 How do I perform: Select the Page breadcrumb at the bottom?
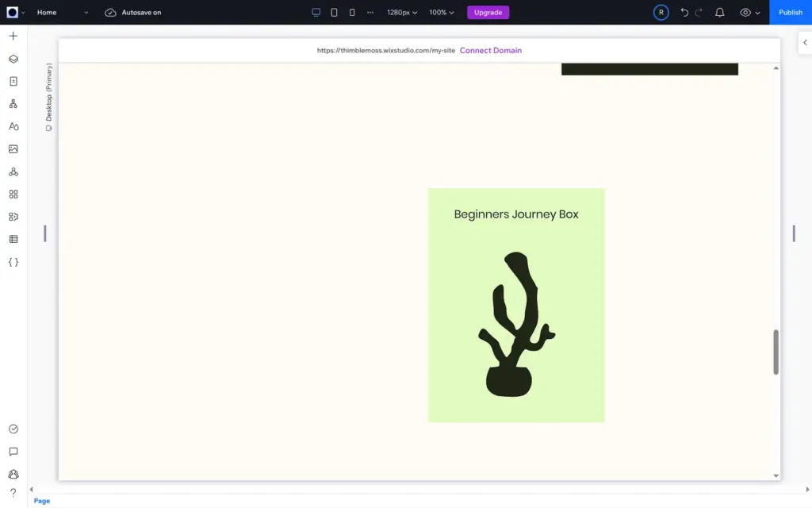(42, 501)
